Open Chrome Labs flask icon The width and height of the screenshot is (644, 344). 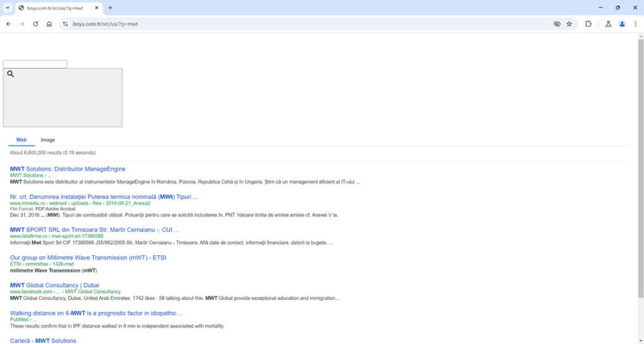(608, 24)
